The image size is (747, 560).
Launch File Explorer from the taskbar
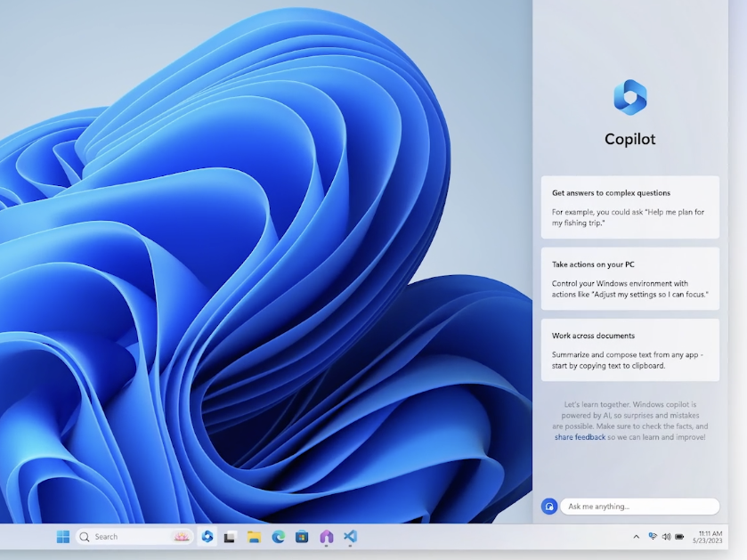(254, 537)
